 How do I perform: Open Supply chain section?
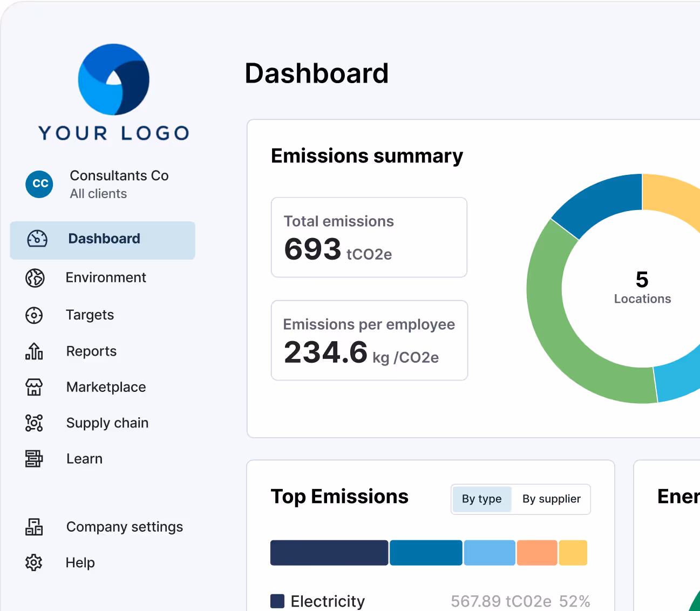point(107,423)
